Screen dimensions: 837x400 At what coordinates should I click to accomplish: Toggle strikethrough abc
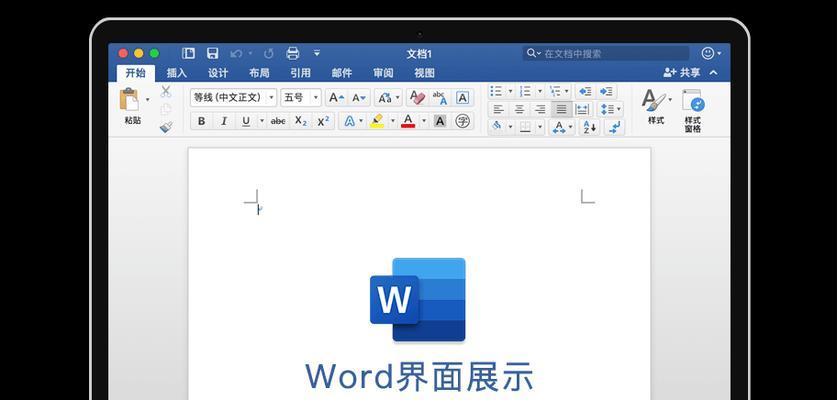click(x=278, y=121)
